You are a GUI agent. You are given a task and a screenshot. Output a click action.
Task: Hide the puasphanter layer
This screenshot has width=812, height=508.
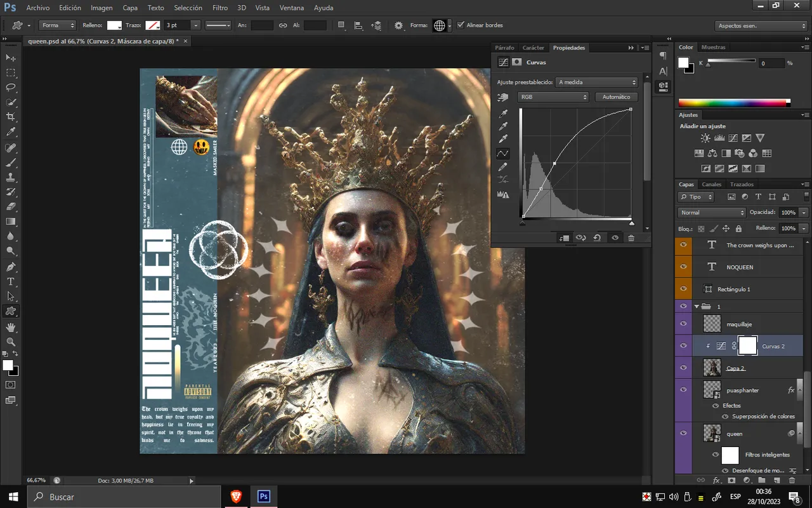coord(683,390)
